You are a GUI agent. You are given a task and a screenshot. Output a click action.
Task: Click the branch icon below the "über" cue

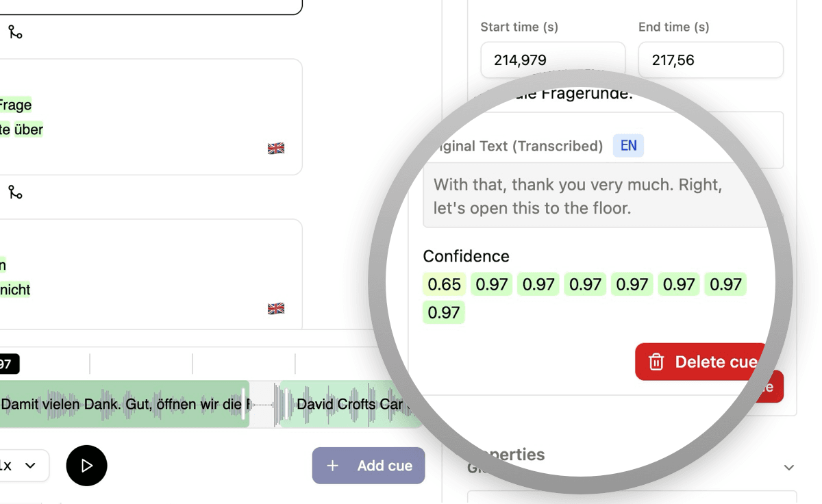(15, 192)
